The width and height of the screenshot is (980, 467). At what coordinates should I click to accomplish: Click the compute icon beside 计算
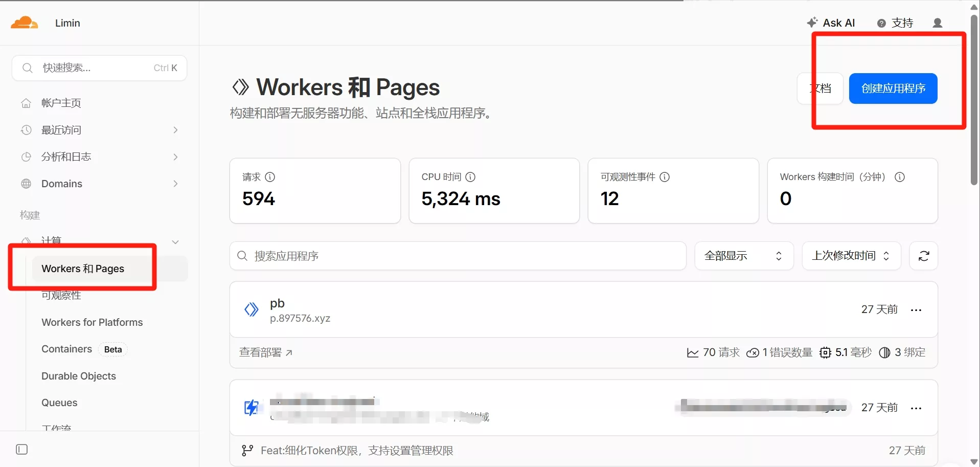(x=26, y=241)
